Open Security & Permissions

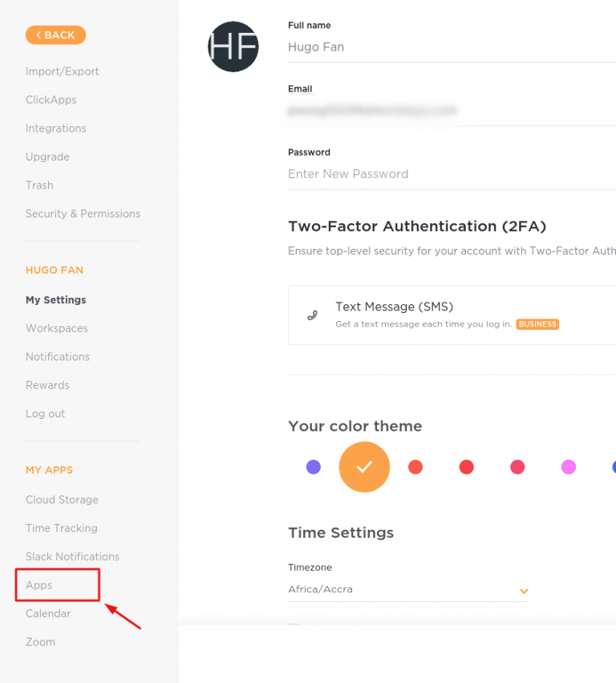click(x=83, y=213)
